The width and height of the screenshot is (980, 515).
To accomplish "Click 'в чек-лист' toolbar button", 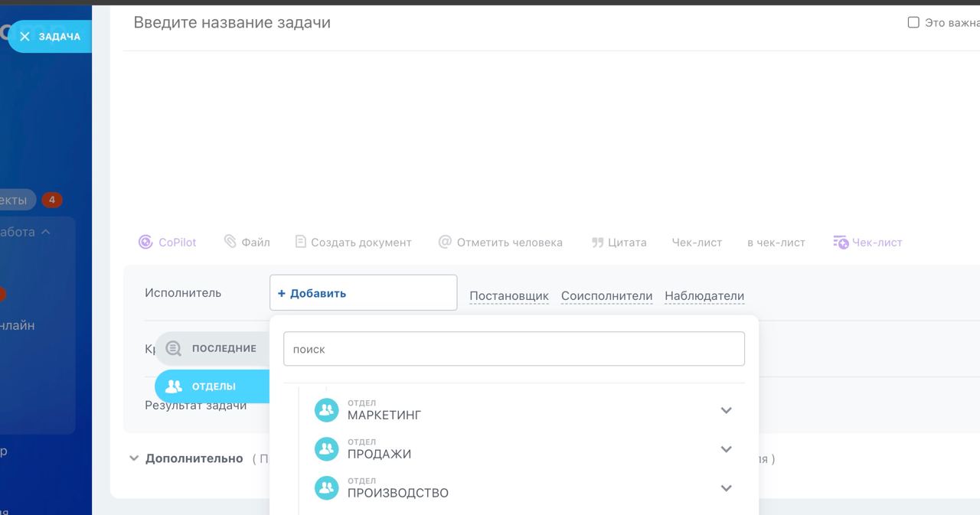I will pyautogui.click(x=776, y=243).
